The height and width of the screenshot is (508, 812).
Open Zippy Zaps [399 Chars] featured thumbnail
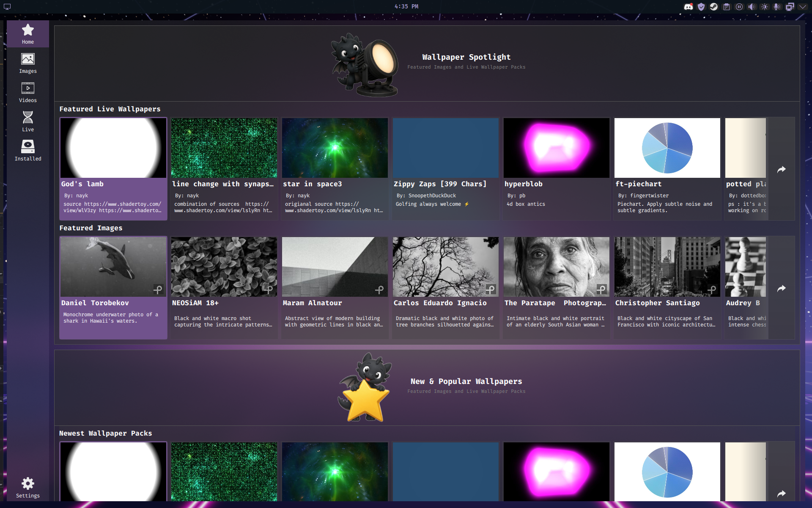tap(446, 148)
